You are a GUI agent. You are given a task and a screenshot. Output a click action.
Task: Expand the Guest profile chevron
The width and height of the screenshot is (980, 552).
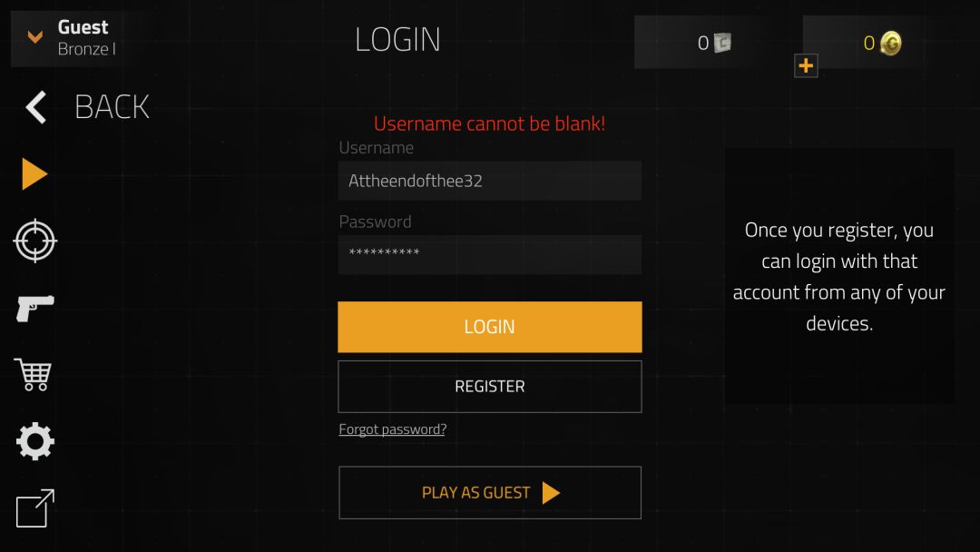click(x=35, y=37)
